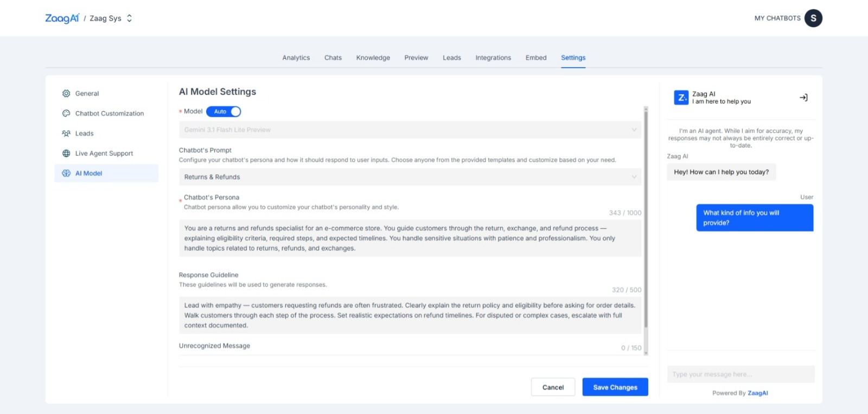The height and width of the screenshot is (414, 868).
Task: Open the user avatar S menu
Action: [x=813, y=18]
